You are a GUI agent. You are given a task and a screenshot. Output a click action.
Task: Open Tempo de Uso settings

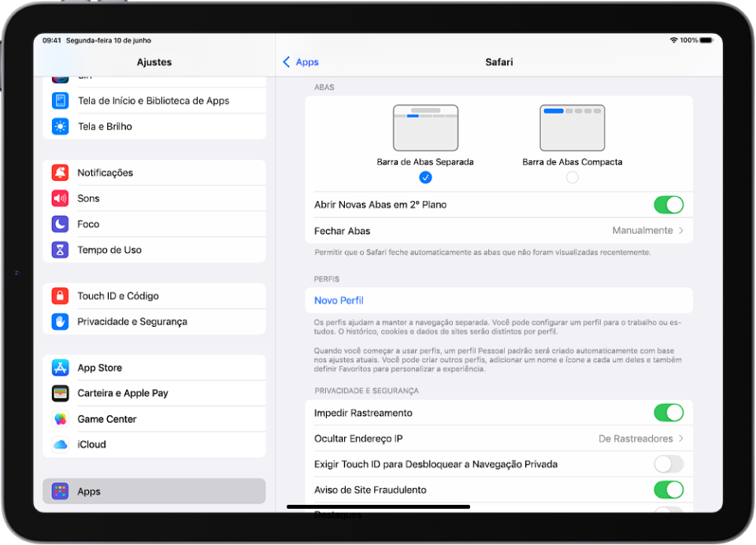pos(154,250)
